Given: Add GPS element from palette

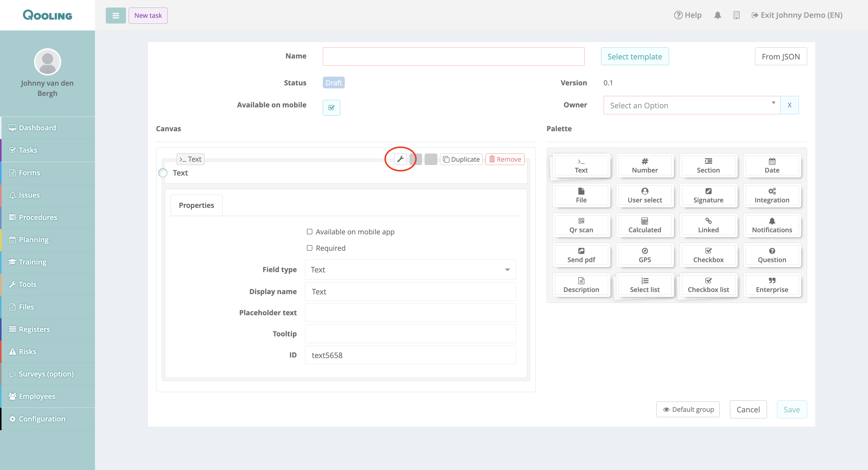Looking at the screenshot, I should (644, 255).
